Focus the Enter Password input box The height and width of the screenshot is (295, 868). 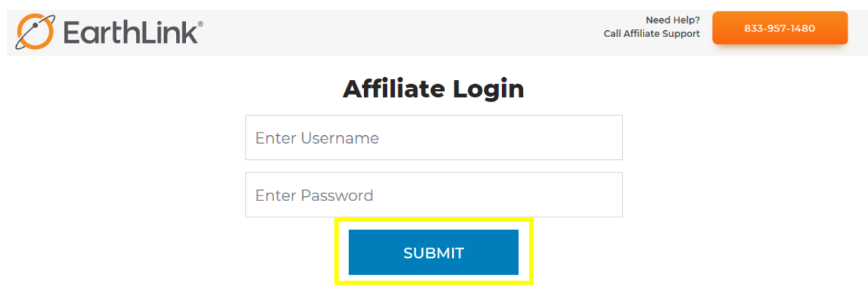tap(433, 195)
